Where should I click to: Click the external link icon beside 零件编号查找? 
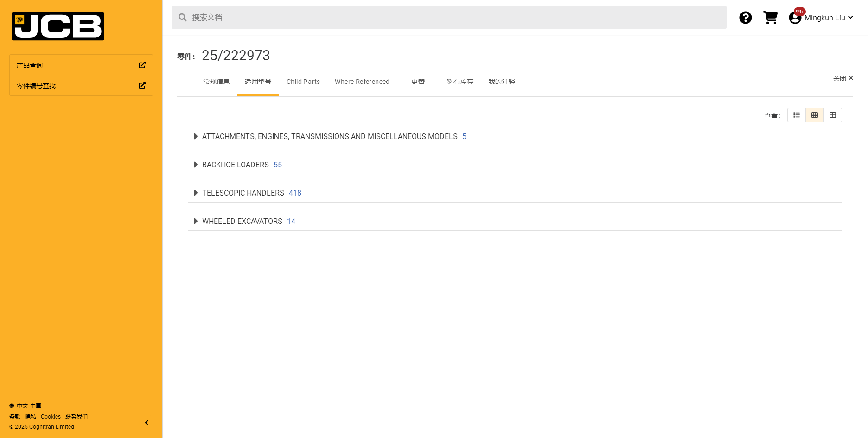tap(142, 86)
